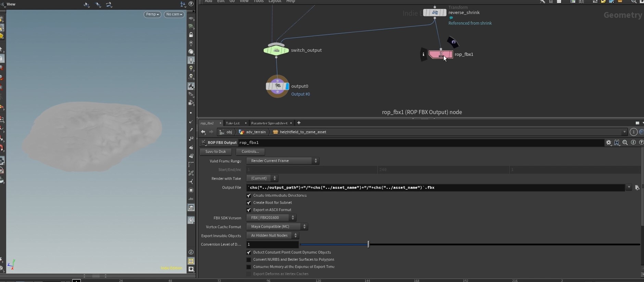Click the back arrow in path bar
This screenshot has width=644, height=282.
(x=203, y=132)
